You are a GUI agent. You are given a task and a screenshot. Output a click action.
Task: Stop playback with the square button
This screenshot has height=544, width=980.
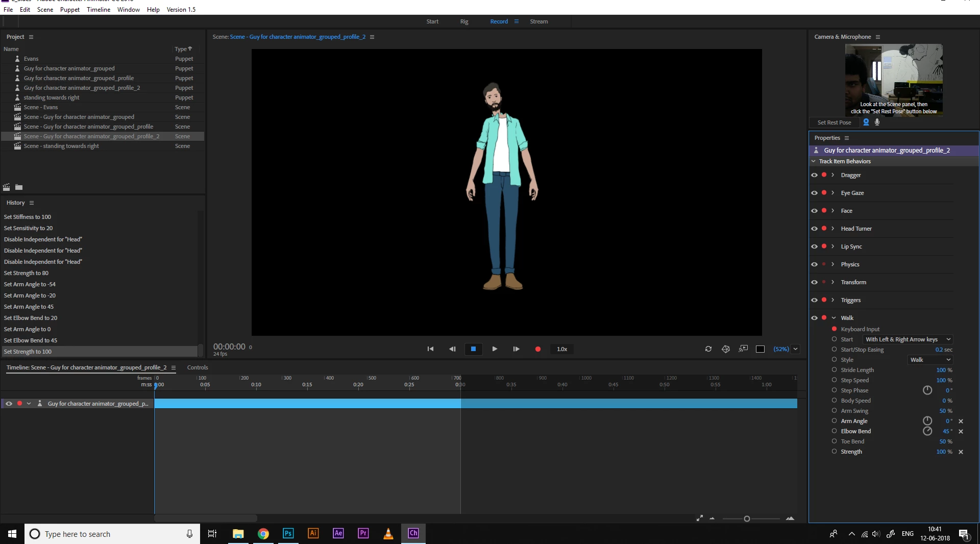[x=473, y=349]
